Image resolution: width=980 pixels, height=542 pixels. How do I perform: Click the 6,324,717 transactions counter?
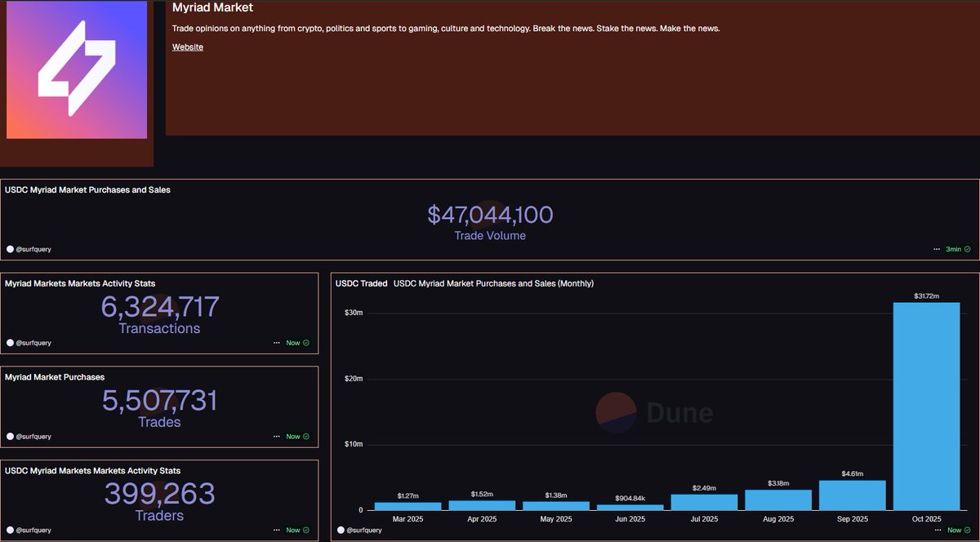(x=160, y=307)
